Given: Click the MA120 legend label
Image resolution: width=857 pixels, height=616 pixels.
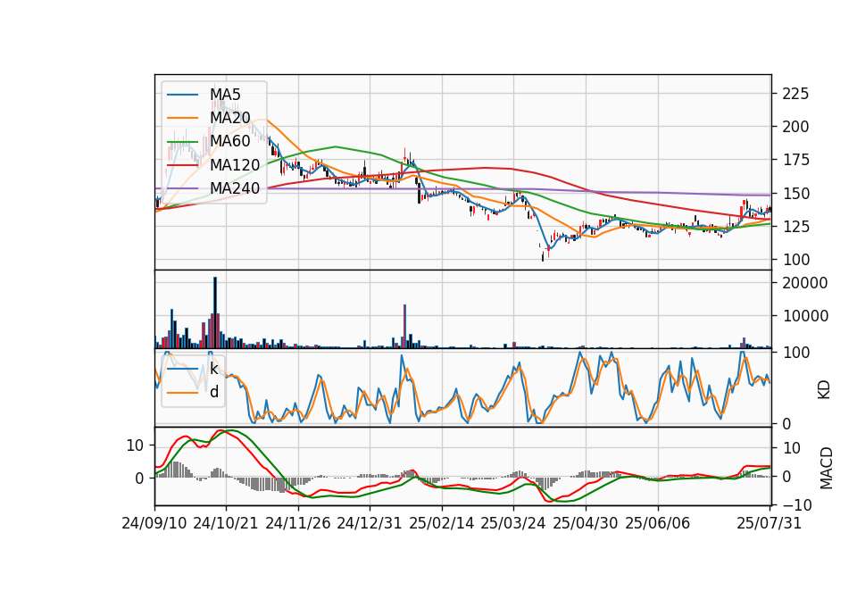Looking at the screenshot, I should coord(235,164).
